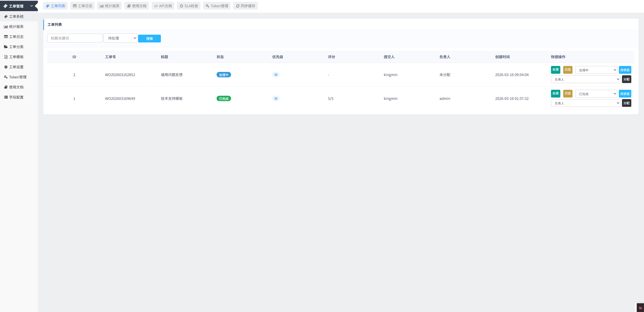The width and height of the screenshot is (644, 312).
Task: Click red folder icon at bottom right
Action: 640,308
